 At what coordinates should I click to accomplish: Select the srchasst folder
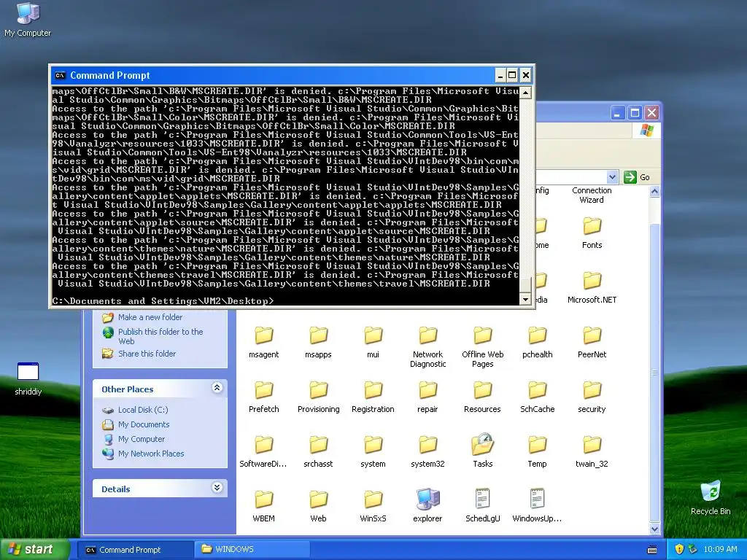(x=318, y=452)
